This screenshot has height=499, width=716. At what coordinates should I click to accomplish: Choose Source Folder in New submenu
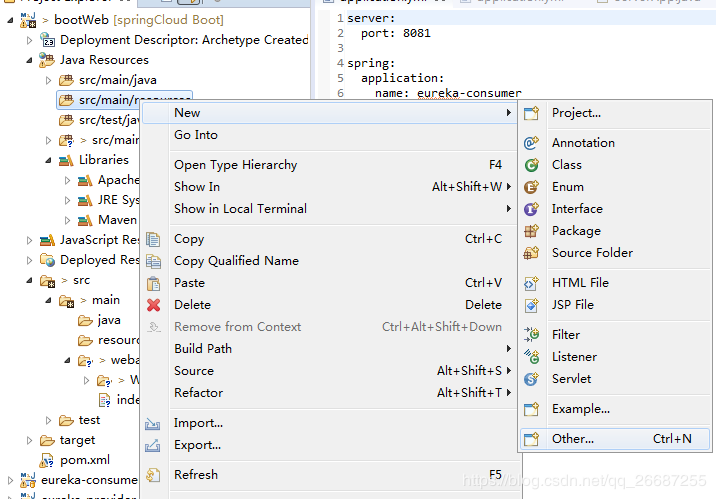pos(592,253)
